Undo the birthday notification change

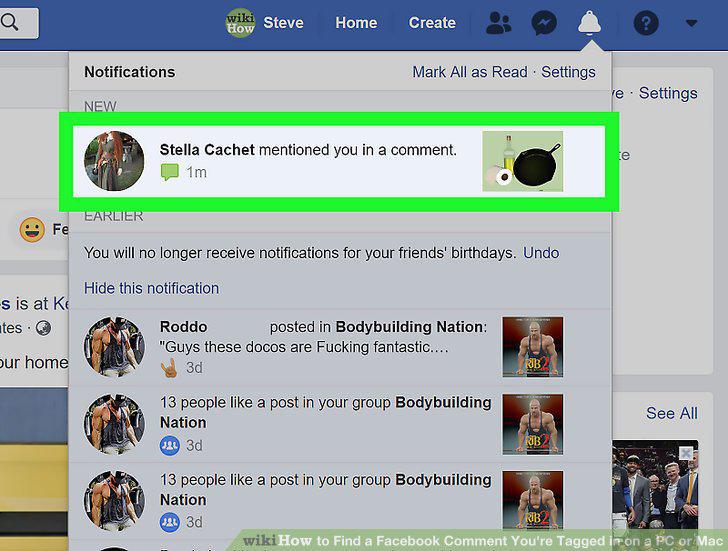pos(541,253)
